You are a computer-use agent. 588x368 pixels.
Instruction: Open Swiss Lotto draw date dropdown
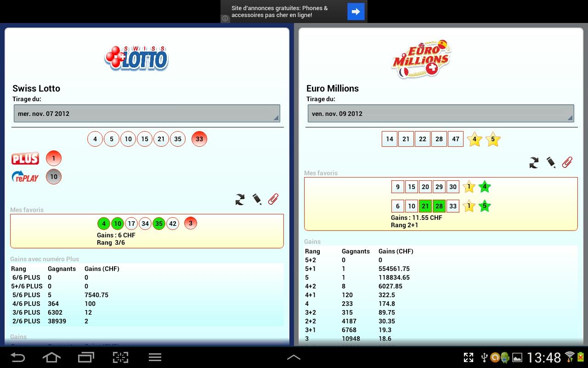pos(147,114)
